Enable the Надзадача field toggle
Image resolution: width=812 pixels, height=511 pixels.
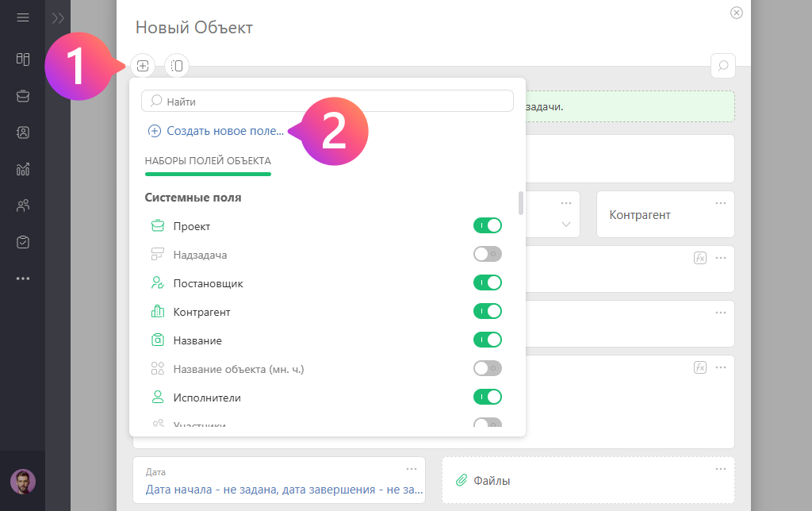point(488,255)
